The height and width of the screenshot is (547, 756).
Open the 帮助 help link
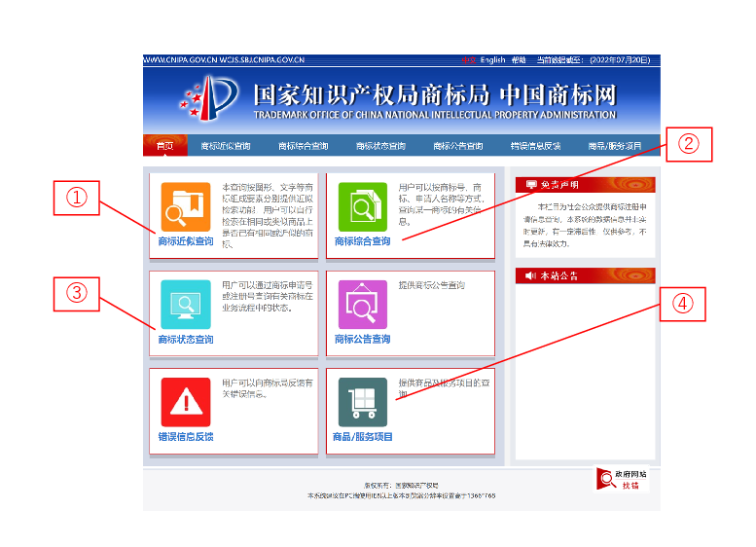(519, 59)
